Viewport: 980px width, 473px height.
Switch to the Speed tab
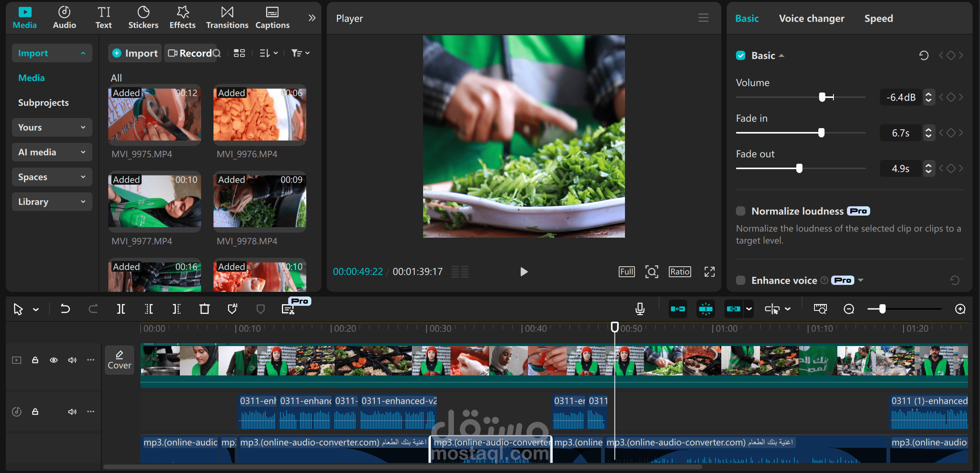coord(878,19)
